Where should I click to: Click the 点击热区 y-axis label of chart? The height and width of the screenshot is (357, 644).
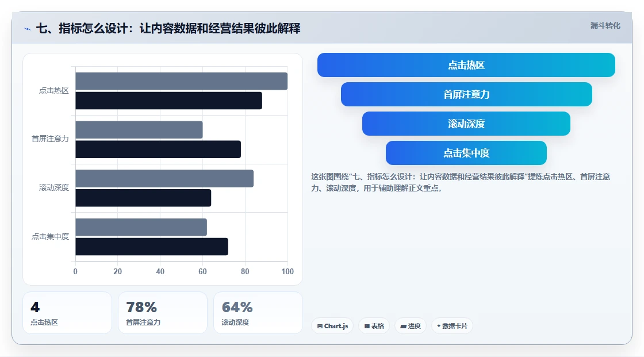(54, 90)
